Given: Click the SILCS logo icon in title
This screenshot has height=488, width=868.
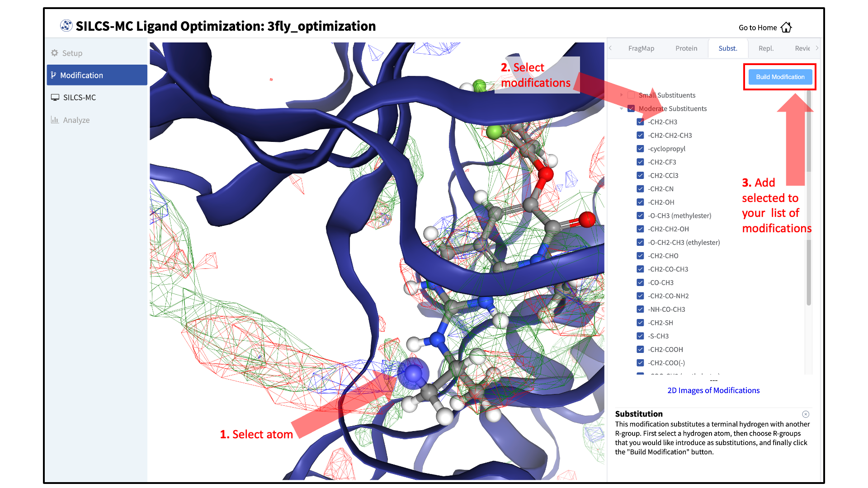Looking at the screenshot, I should 66,26.
